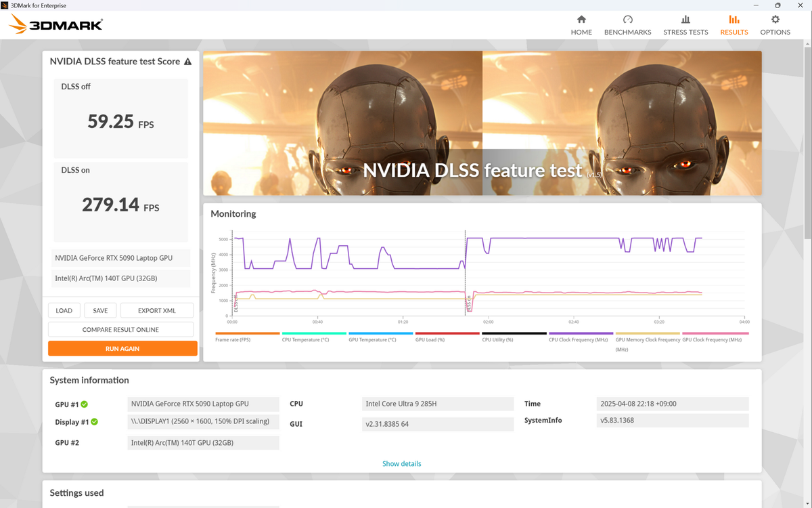Click the warning triangle beside DLSS Score
Screen dimensions: 812x508
click(x=187, y=62)
